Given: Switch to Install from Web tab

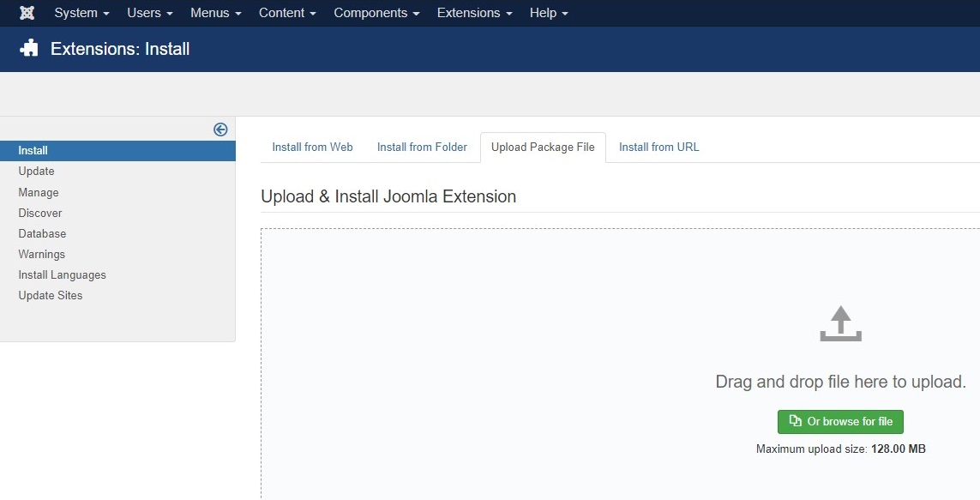Looking at the screenshot, I should 312,147.
